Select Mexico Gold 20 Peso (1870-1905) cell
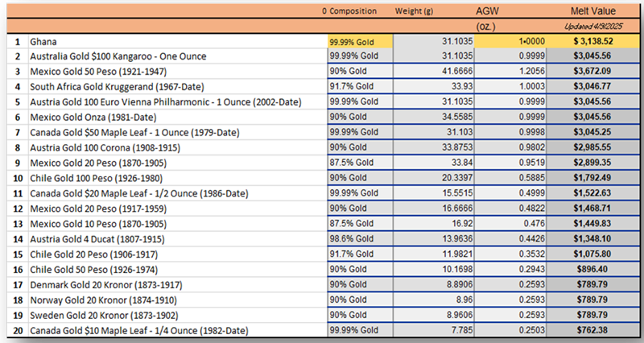The height and width of the screenshot is (343, 644). (178, 163)
